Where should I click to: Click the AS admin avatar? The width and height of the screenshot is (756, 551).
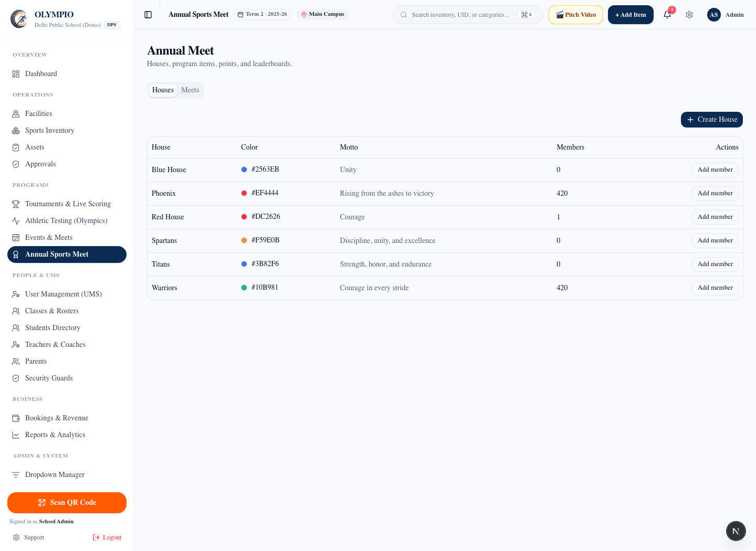(x=713, y=15)
